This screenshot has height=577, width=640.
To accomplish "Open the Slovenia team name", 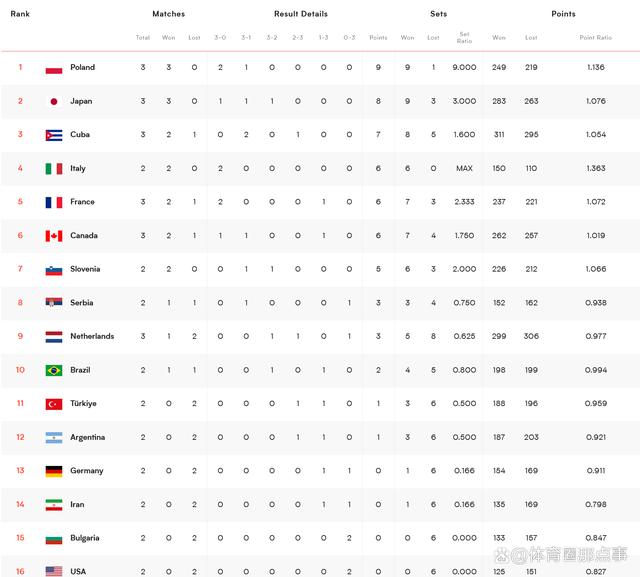I will pos(85,269).
